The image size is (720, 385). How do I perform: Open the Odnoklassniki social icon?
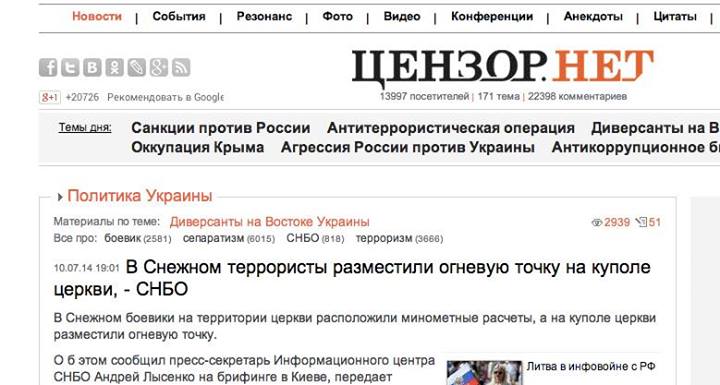pyautogui.click(x=114, y=68)
